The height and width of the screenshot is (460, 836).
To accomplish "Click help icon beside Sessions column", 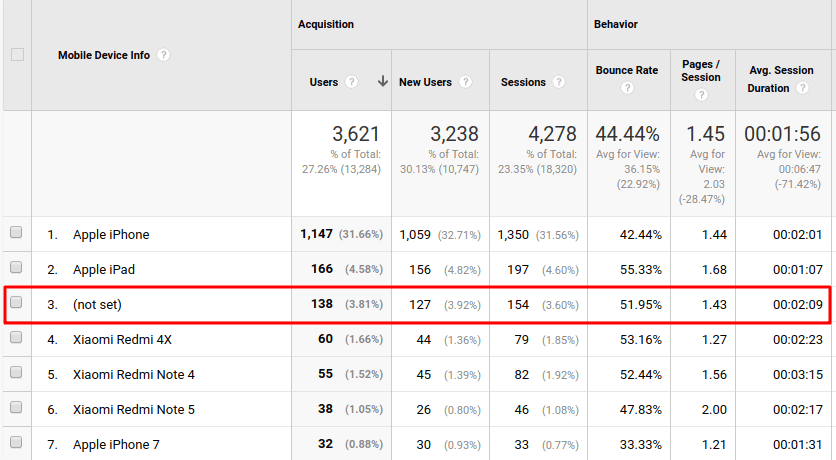I will click(x=560, y=82).
